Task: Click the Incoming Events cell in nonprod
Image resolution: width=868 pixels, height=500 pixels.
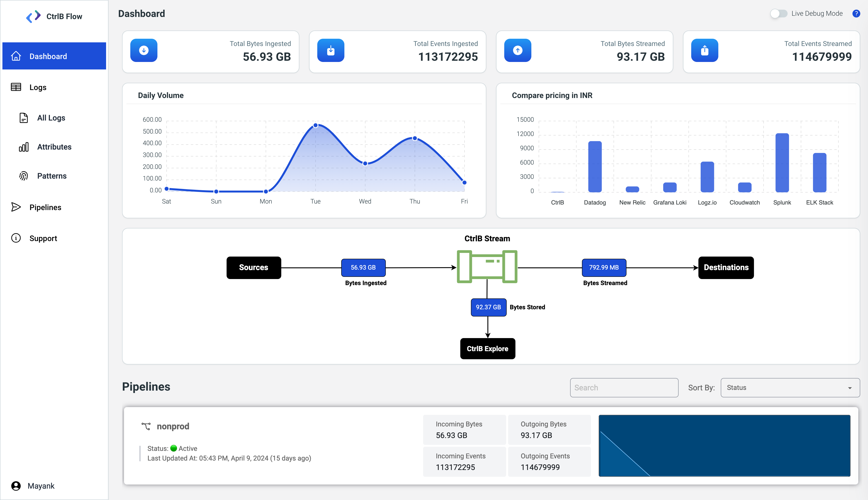Action: (464, 462)
